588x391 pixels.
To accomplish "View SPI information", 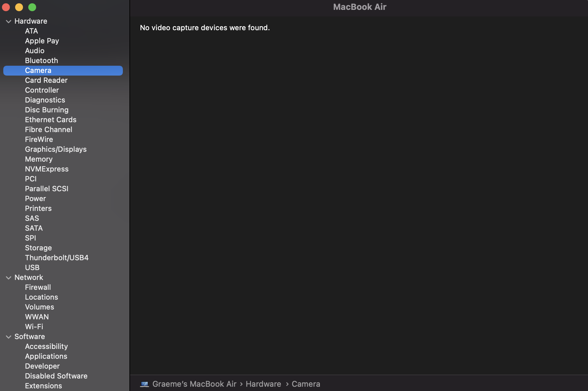I will (31, 238).
